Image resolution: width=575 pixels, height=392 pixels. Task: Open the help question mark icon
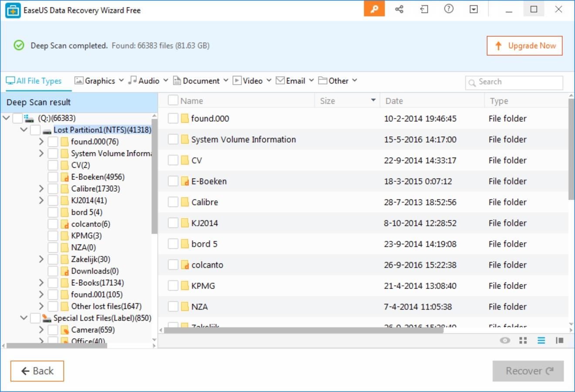pyautogui.click(x=449, y=9)
